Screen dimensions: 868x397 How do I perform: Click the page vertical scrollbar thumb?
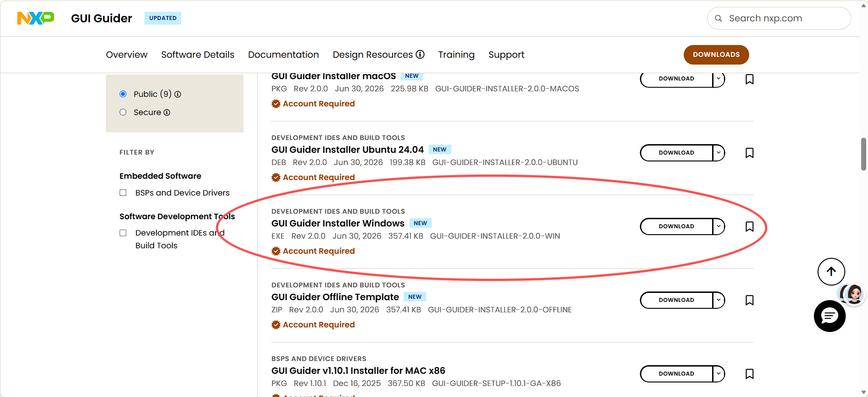click(863, 154)
